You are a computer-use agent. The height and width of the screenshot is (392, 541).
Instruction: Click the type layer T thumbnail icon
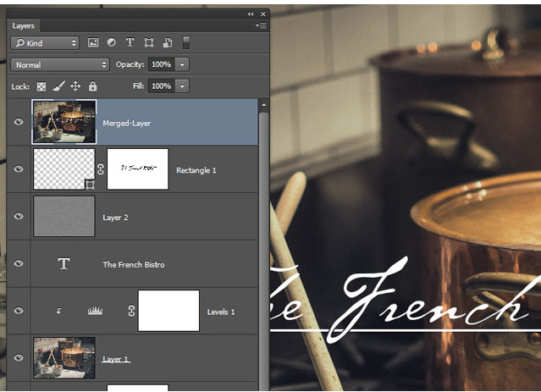click(x=63, y=263)
